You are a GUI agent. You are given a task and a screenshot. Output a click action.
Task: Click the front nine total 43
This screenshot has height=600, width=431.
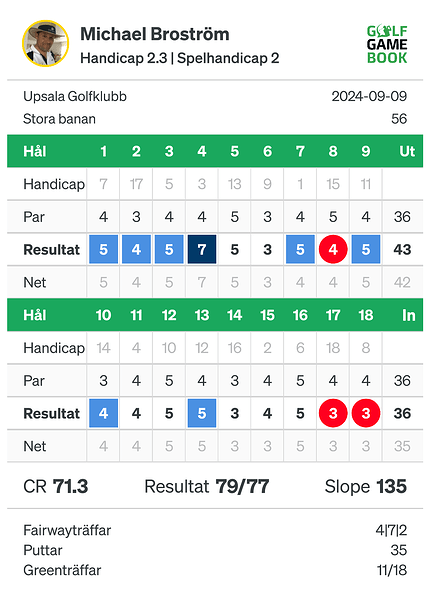[402, 249]
